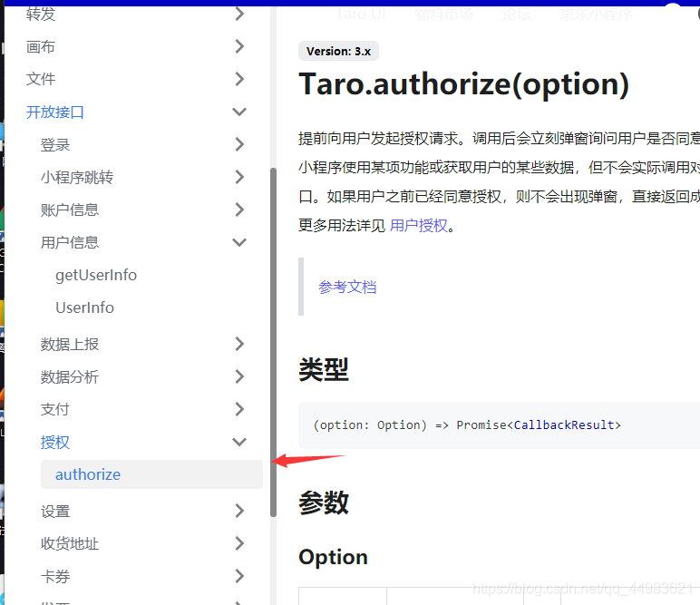Expand the 转发 sidebar category
This screenshot has width=700, height=605.
tap(239, 14)
